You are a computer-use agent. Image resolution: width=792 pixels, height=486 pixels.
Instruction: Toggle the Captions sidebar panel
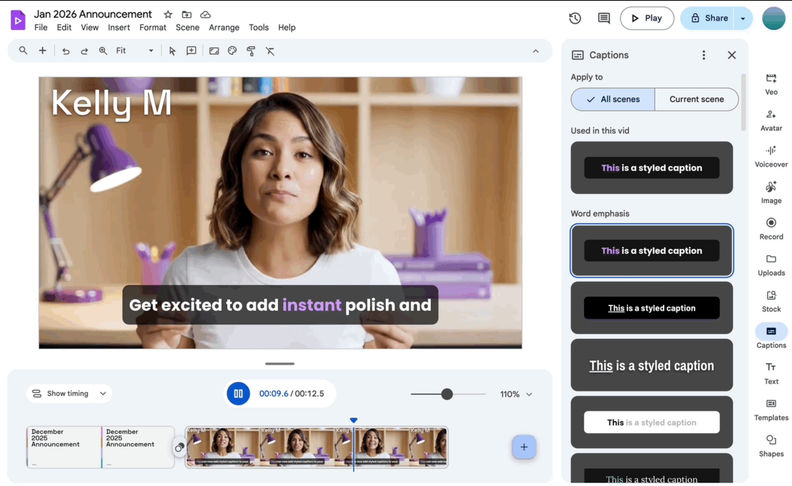pos(771,337)
